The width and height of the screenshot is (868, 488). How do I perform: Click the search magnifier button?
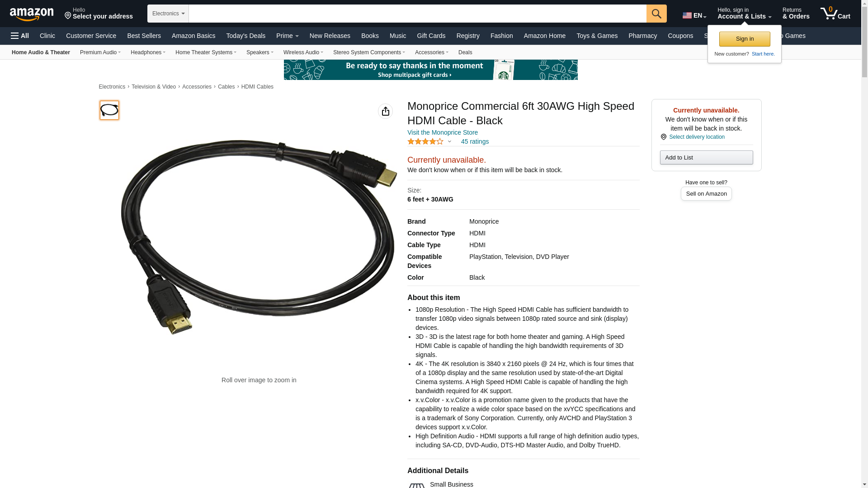pos(656,14)
